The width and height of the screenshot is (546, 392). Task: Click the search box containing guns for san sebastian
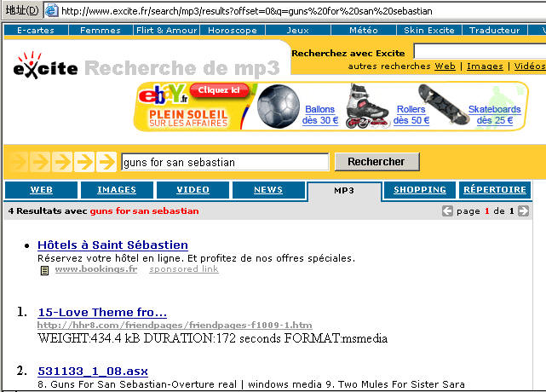[225, 163]
